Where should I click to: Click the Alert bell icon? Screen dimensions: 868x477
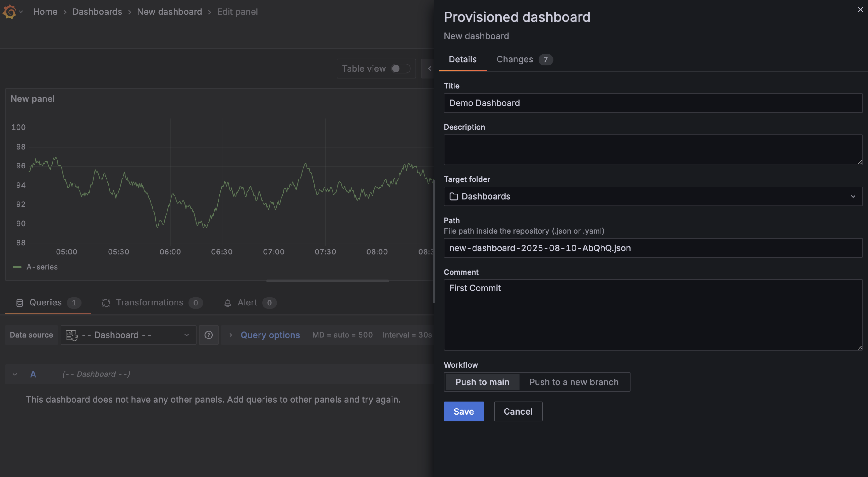[228, 303]
